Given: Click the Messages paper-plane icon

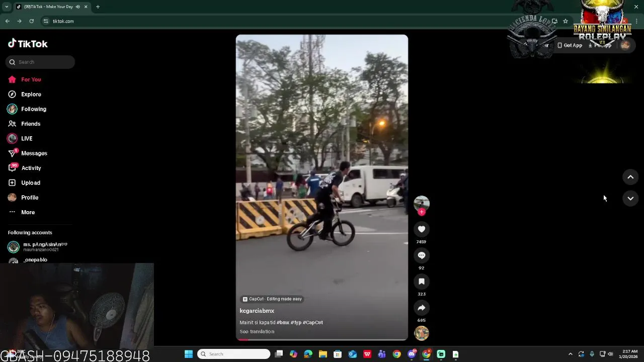Looking at the screenshot, I should pyautogui.click(x=12, y=153).
